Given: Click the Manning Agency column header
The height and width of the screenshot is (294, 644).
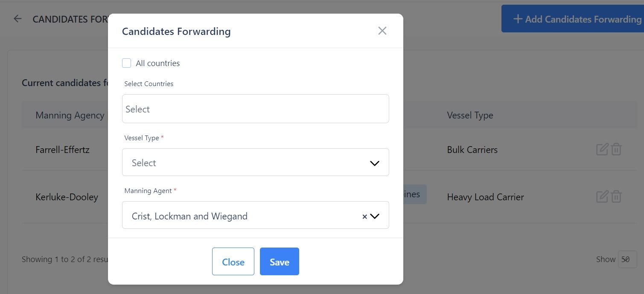Looking at the screenshot, I should click(x=70, y=115).
